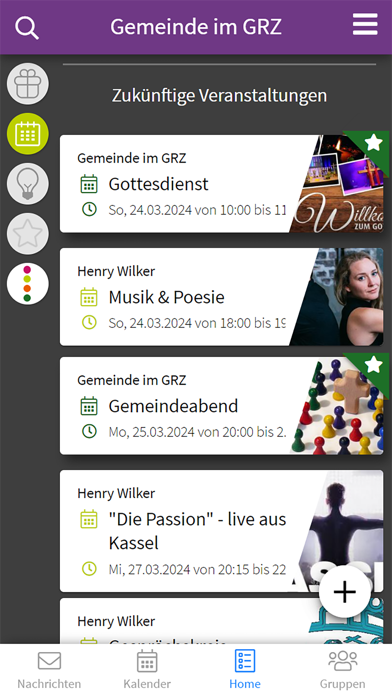The width and height of the screenshot is (392, 696).
Task: Open "Die Passion" - live aus Kassel title
Action: pos(197,531)
